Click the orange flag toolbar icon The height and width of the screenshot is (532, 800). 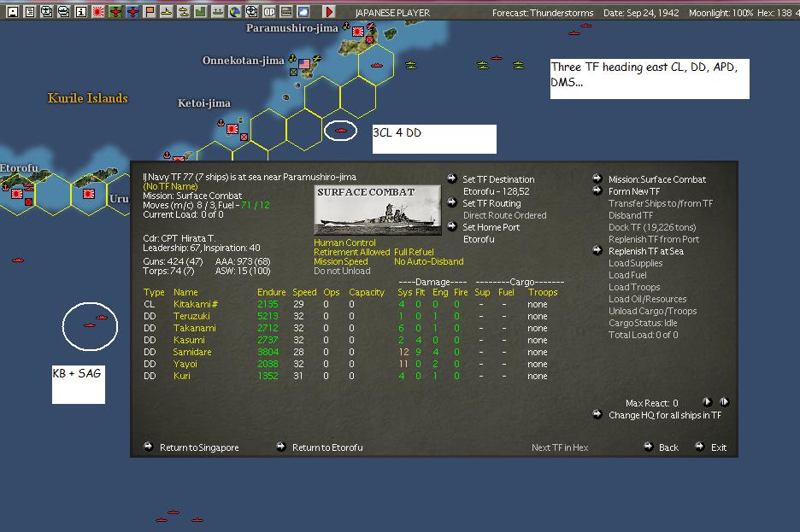pos(150,11)
